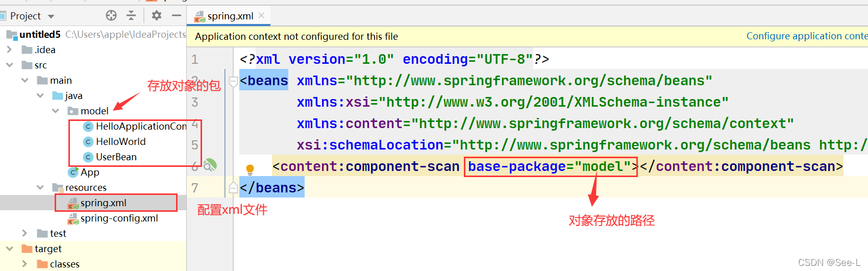
Task: Select the target folder
Action: [x=48, y=249]
